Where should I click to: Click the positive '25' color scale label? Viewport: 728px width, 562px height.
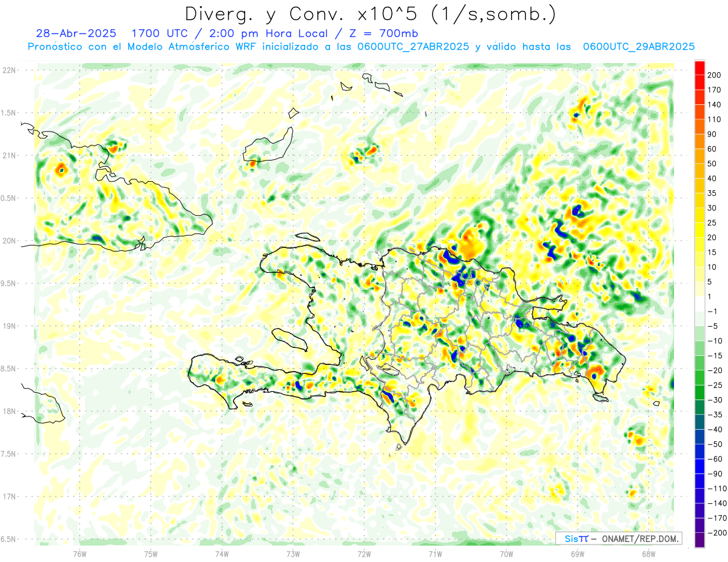pyautogui.click(x=713, y=222)
